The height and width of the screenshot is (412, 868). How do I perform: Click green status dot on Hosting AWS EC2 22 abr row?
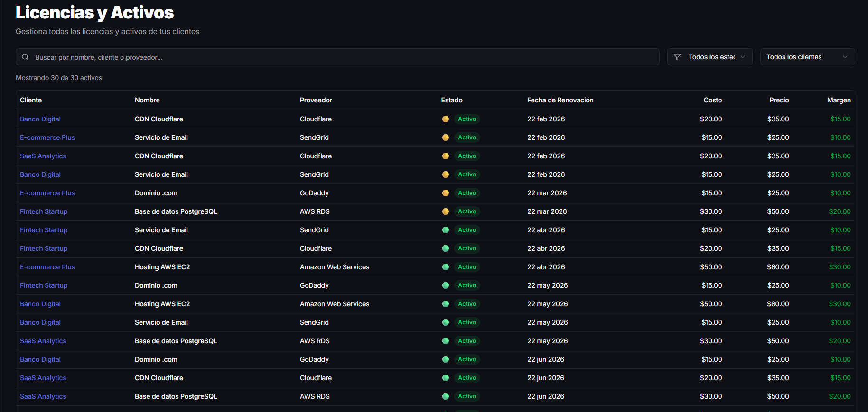[445, 267]
